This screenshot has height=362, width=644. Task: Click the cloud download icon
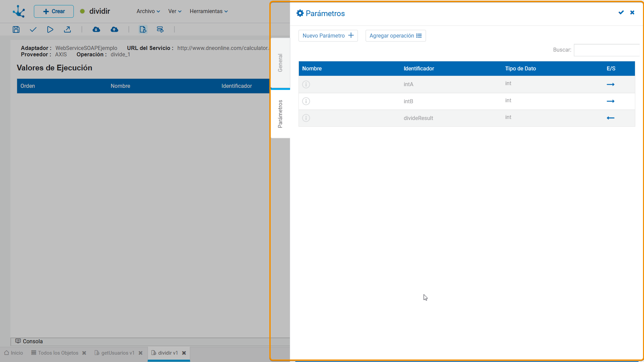(x=96, y=29)
